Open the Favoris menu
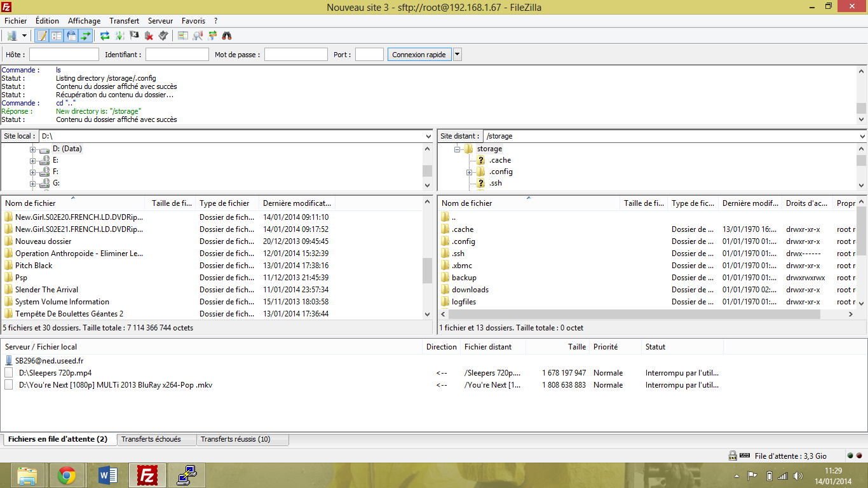868x488 pixels. 193,21
